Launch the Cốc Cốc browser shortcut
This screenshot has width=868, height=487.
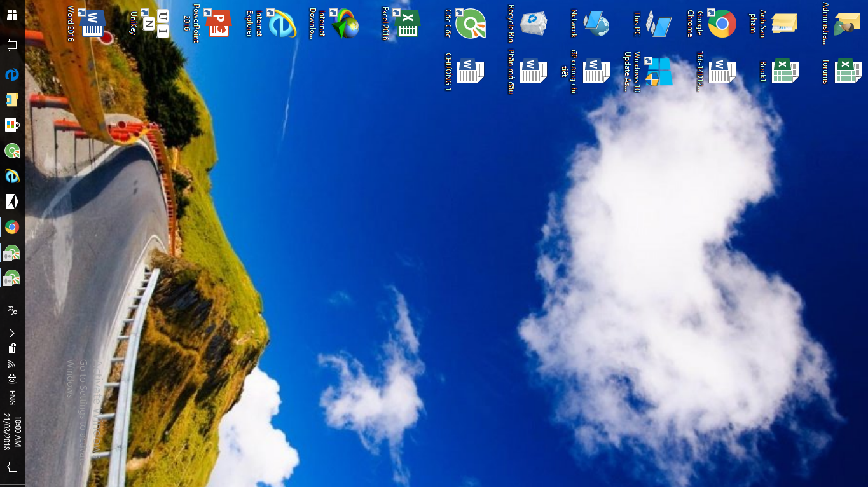coord(471,24)
